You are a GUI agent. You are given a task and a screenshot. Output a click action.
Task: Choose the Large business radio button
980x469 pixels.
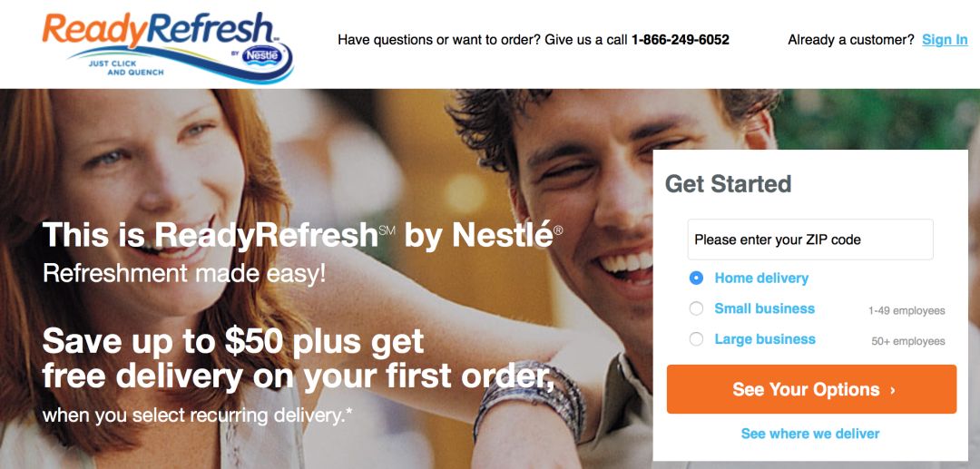(696, 339)
